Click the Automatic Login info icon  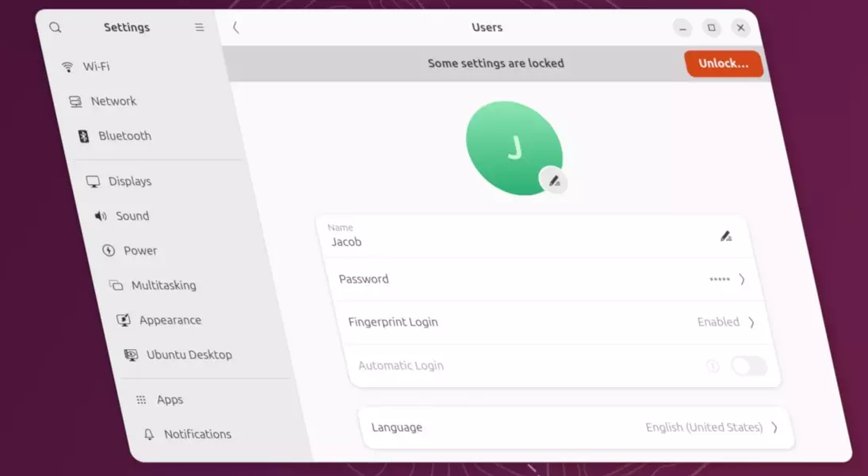(712, 366)
